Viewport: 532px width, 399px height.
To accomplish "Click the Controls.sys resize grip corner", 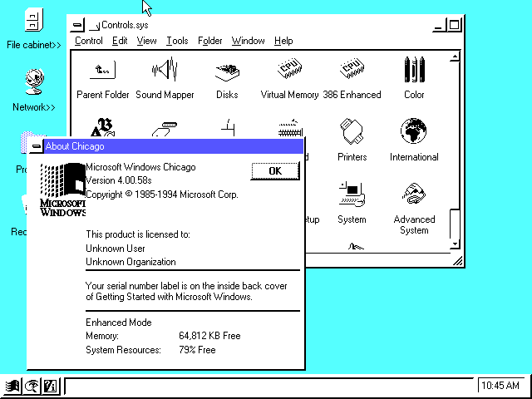I will coord(456,260).
